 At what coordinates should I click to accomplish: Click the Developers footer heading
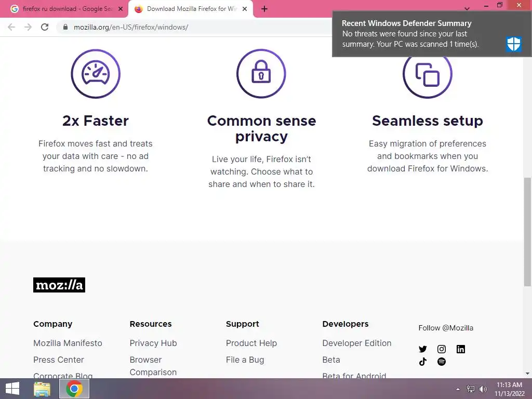tap(345, 324)
